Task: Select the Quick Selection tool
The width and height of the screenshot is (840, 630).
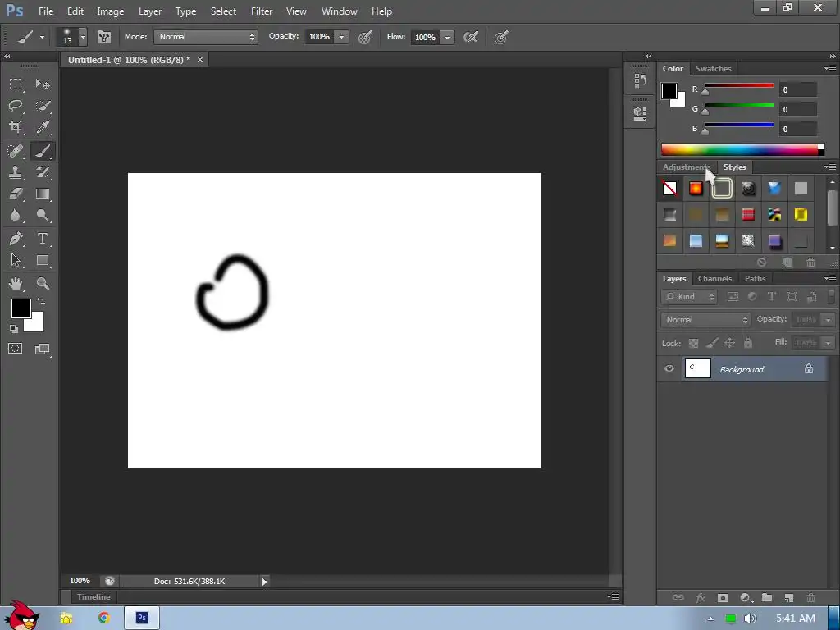Action: pyautogui.click(x=43, y=106)
